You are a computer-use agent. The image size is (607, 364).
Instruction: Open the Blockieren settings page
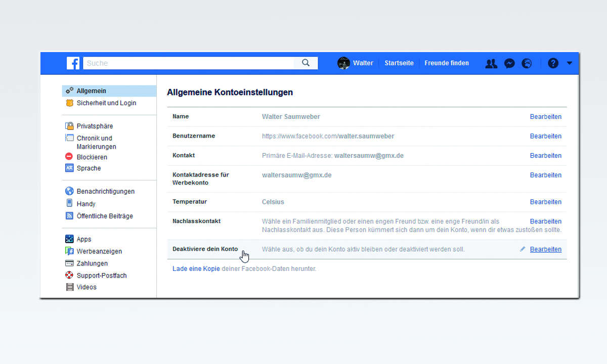(92, 157)
